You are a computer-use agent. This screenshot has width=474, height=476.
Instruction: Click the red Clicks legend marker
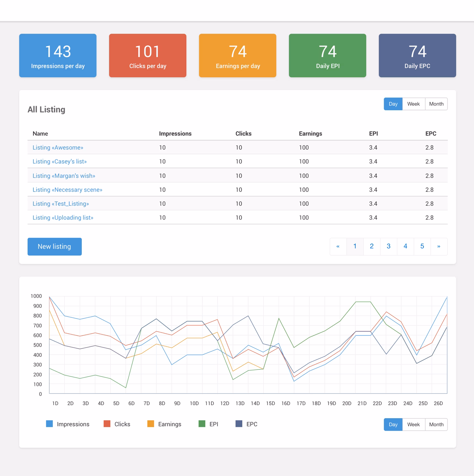coord(106,424)
